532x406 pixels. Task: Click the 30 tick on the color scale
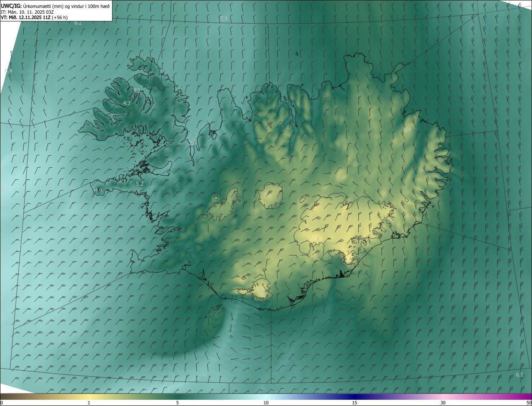click(443, 403)
